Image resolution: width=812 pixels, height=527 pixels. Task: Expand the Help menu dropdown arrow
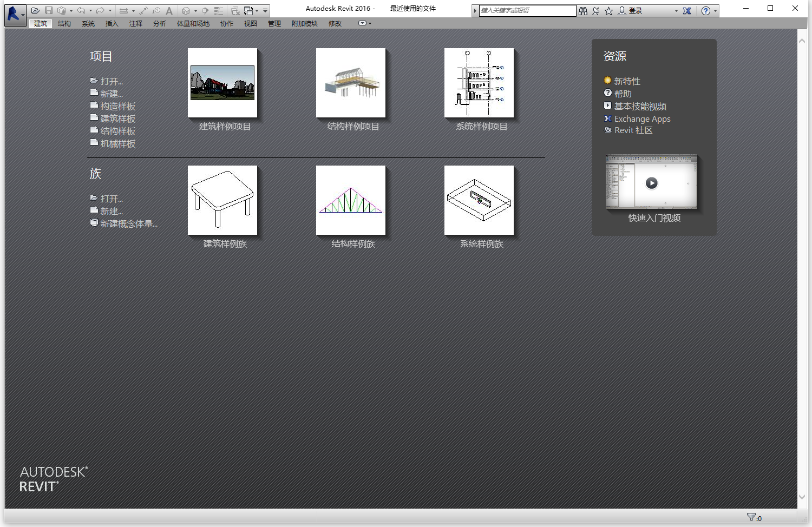[x=715, y=11]
